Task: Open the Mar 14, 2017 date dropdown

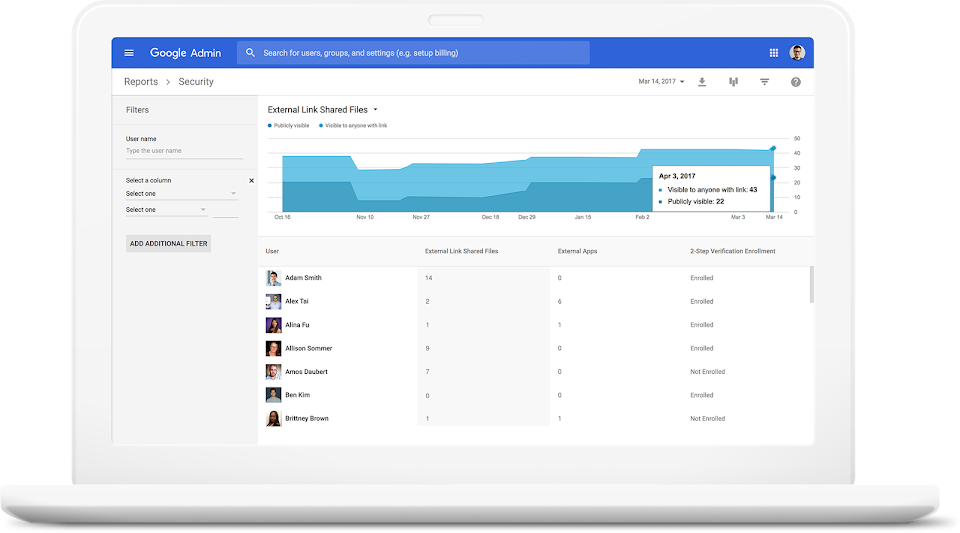Action: tap(661, 81)
